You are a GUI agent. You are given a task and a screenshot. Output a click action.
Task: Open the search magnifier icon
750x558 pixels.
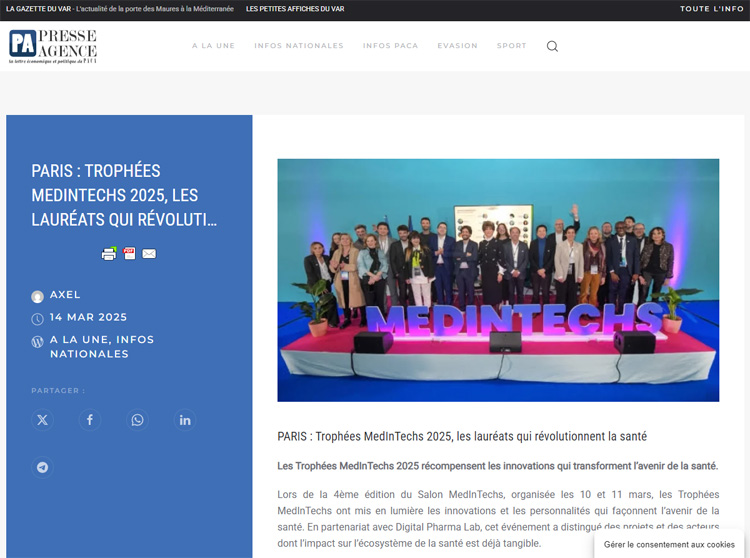point(552,46)
